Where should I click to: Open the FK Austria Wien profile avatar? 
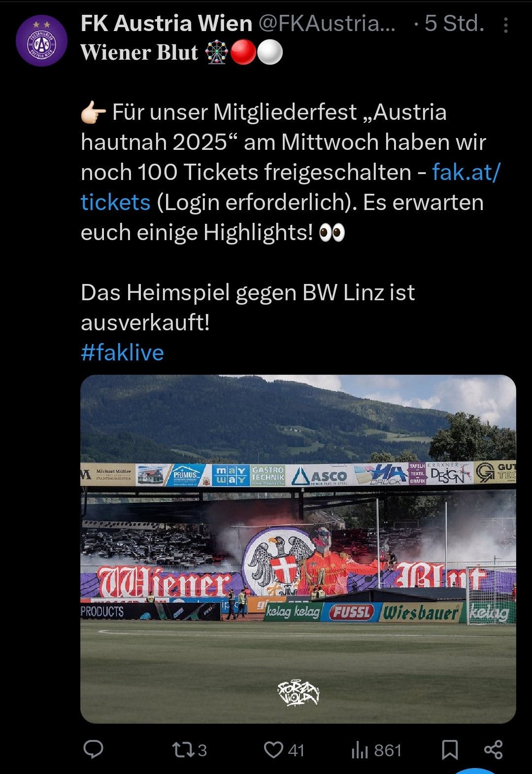[x=41, y=41]
